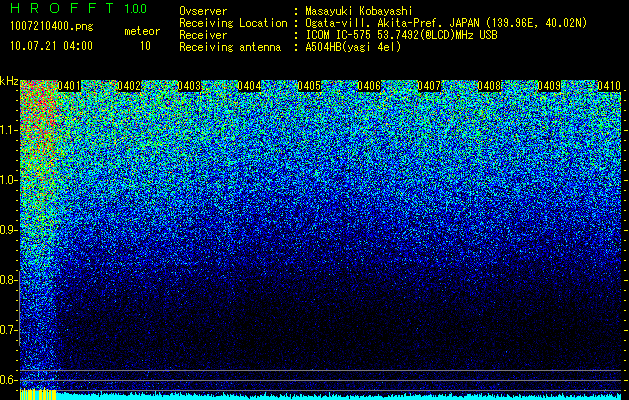The width and height of the screenshot is (629, 400).
Task: Click the yellow signal-level bars at bottom left
Action: point(38,394)
